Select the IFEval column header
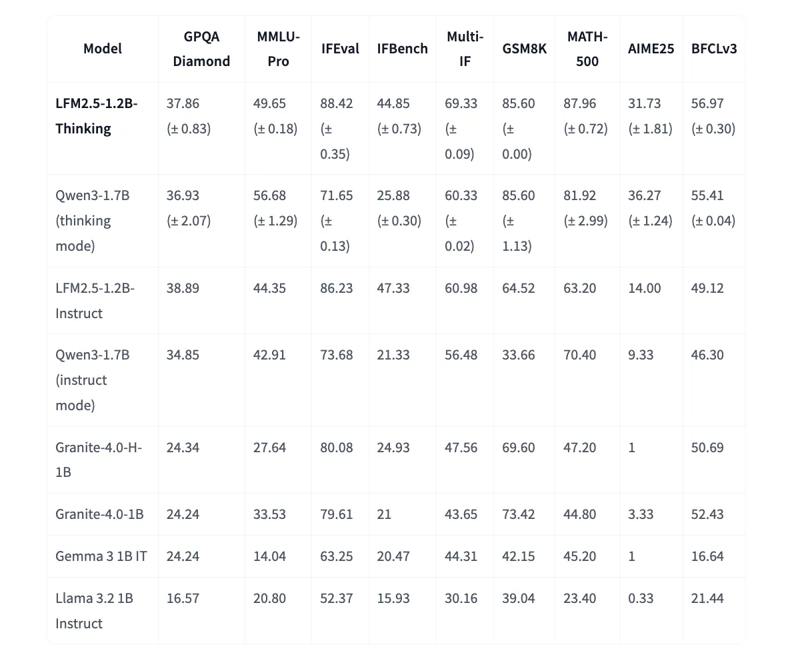This screenshot has height=667, width=812. (340, 49)
